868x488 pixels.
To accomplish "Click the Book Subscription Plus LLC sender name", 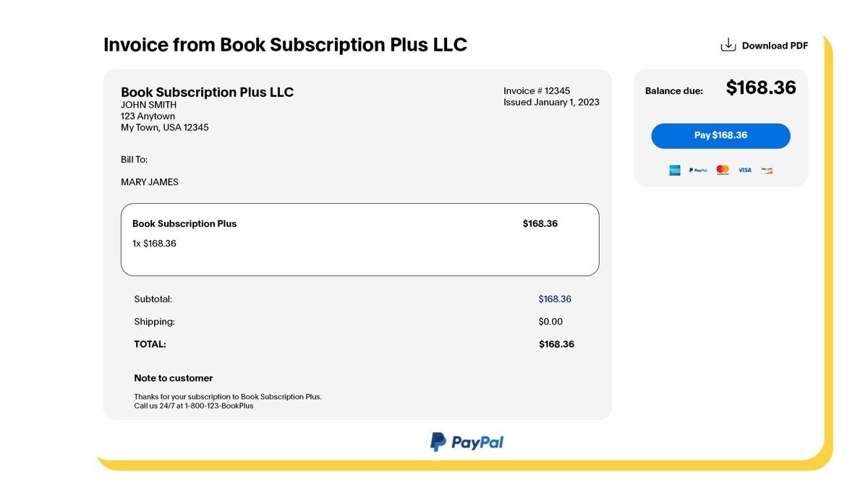I will tap(207, 93).
